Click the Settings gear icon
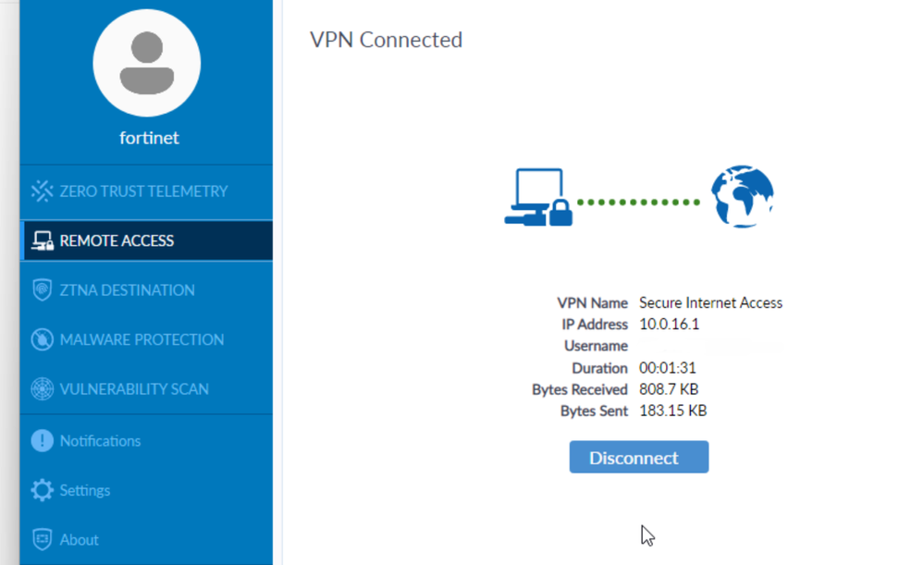The height and width of the screenshot is (565, 924). pyautogui.click(x=43, y=490)
